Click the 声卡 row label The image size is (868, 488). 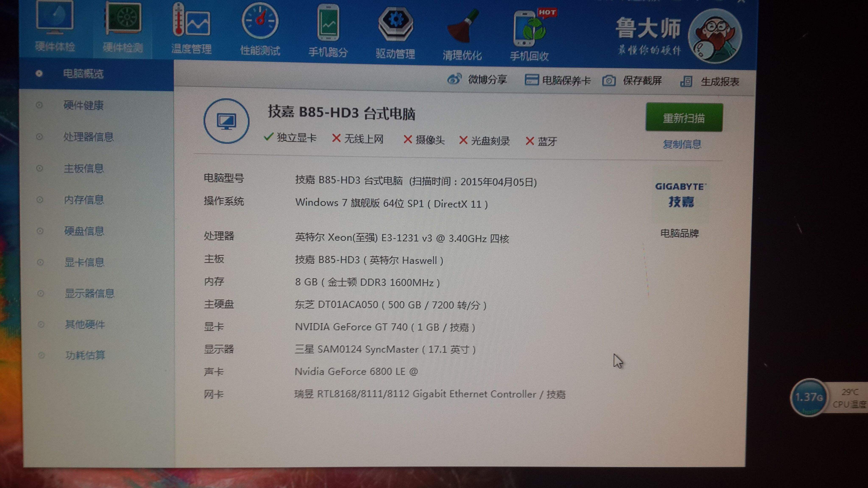(x=214, y=371)
